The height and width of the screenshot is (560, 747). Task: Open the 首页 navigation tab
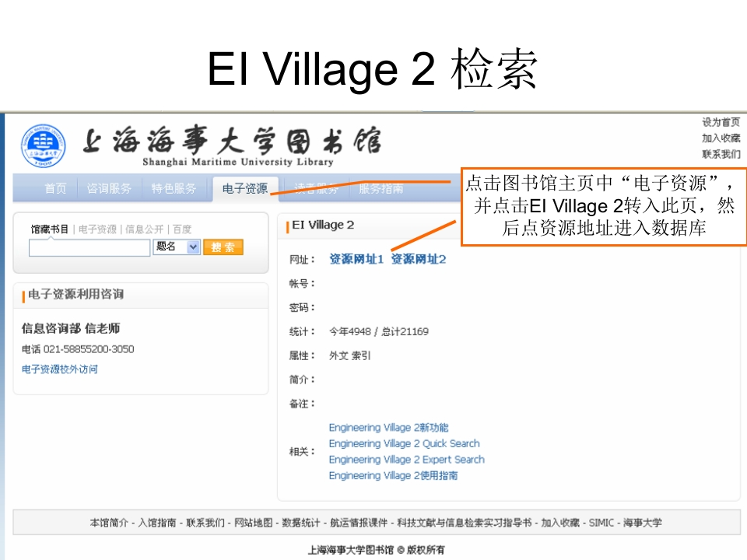pyautogui.click(x=55, y=188)
